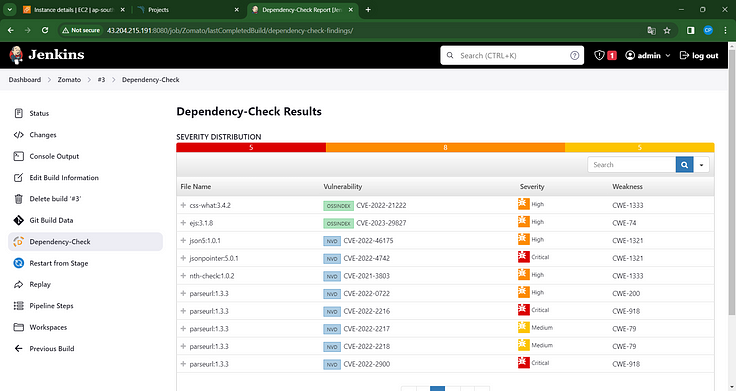Switch to the Projects browser tab
The width and height of the screenshot is (736, 391).
pos(188,10)
